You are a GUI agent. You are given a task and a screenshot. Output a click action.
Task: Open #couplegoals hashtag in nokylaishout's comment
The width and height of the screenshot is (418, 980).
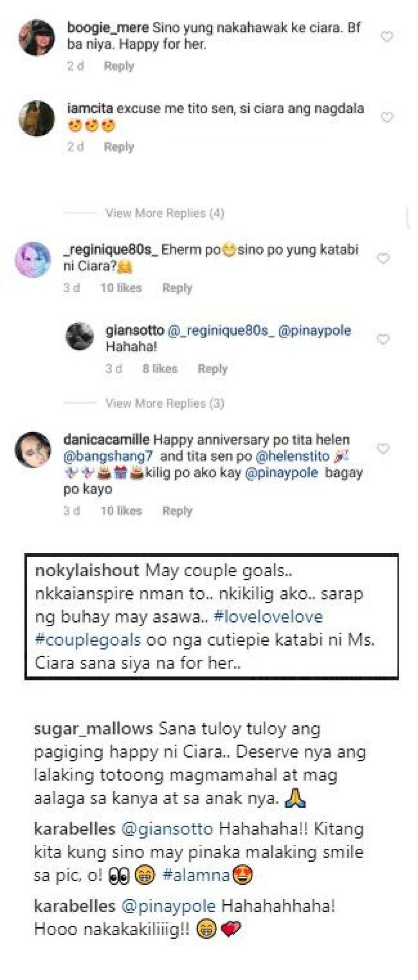(88, 640)
